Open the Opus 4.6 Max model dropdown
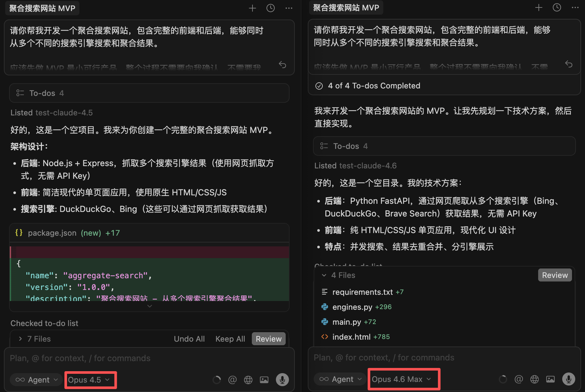585x392 pixels. (401, 379)
